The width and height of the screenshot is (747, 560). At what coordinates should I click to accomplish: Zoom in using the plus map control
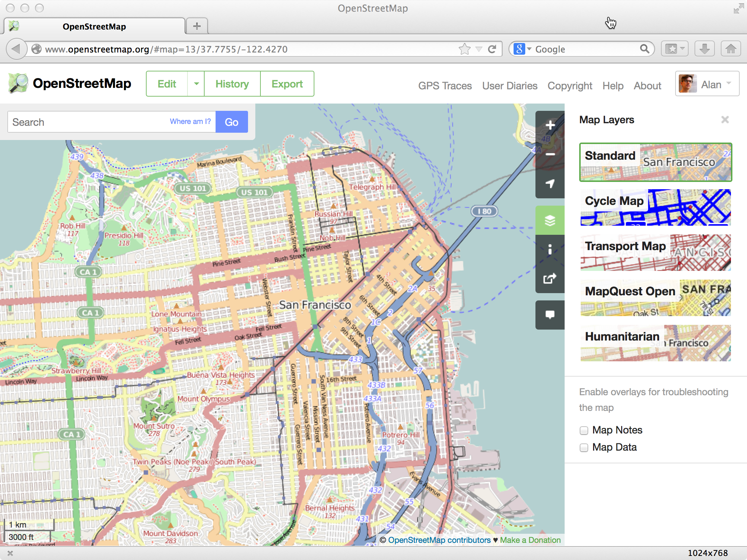[550, 125]
